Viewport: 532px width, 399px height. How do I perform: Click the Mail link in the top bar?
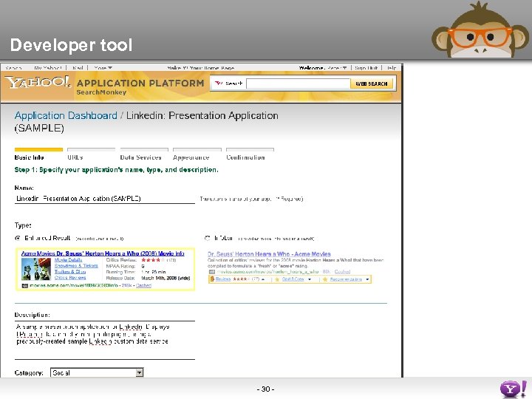click(78, 68)
